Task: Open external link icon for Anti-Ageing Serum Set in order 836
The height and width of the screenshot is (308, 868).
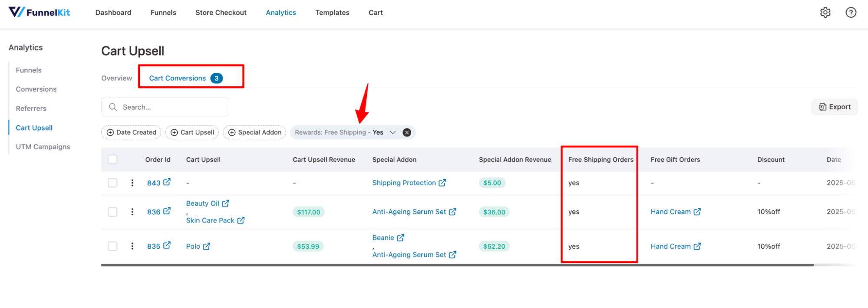Action: point(452,212)
